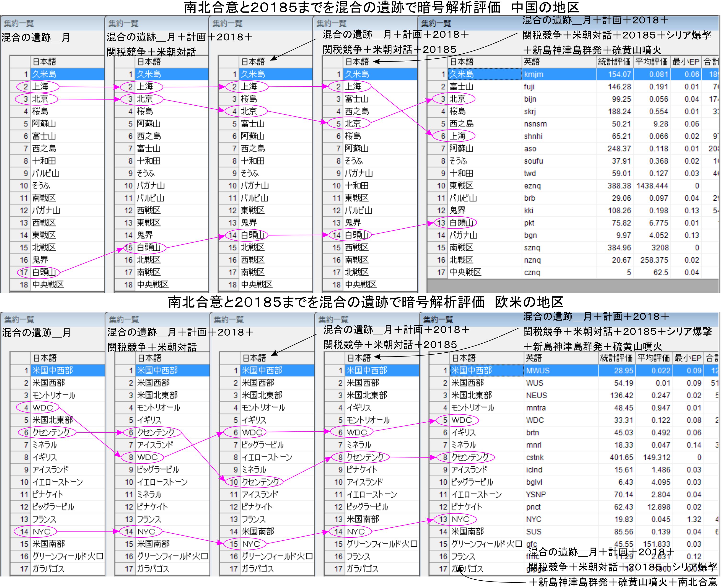Click イエローストーン row with code YSNP

coord(476,495)
